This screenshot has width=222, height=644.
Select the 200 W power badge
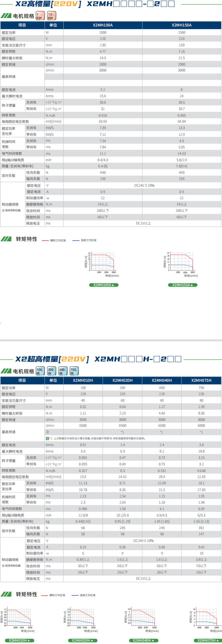51,371
